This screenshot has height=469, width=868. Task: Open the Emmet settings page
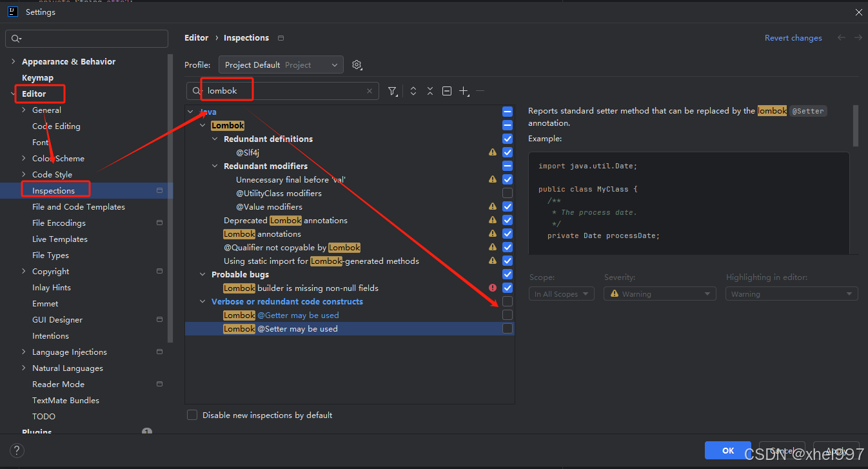point(45,303)
